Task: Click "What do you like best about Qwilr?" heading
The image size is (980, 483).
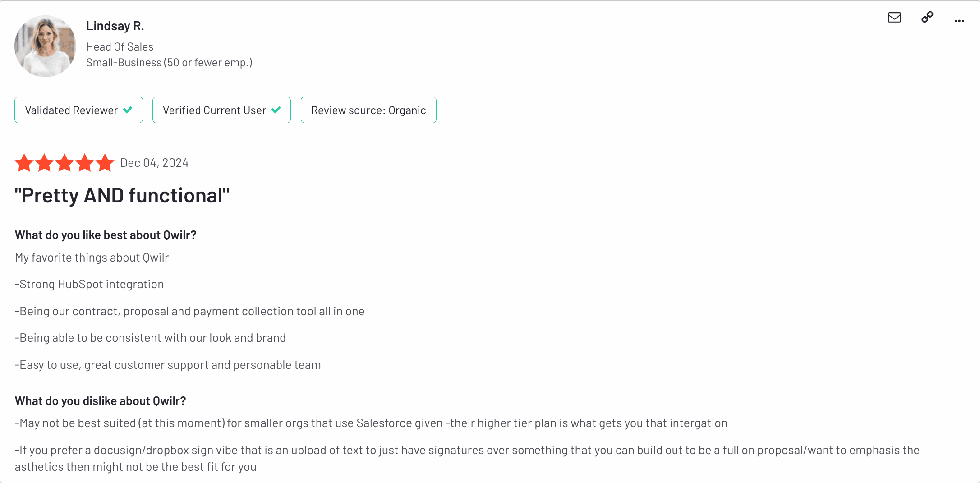Action: coord(106,235)
